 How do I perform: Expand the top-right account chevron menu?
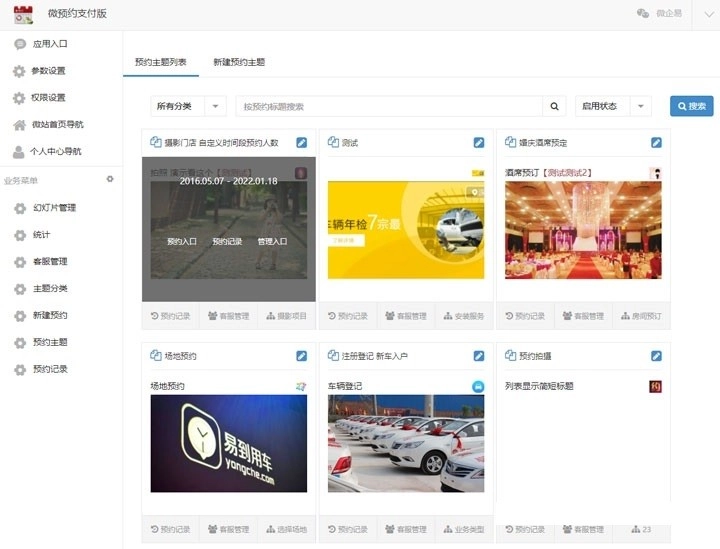click(x=699, y=13)
